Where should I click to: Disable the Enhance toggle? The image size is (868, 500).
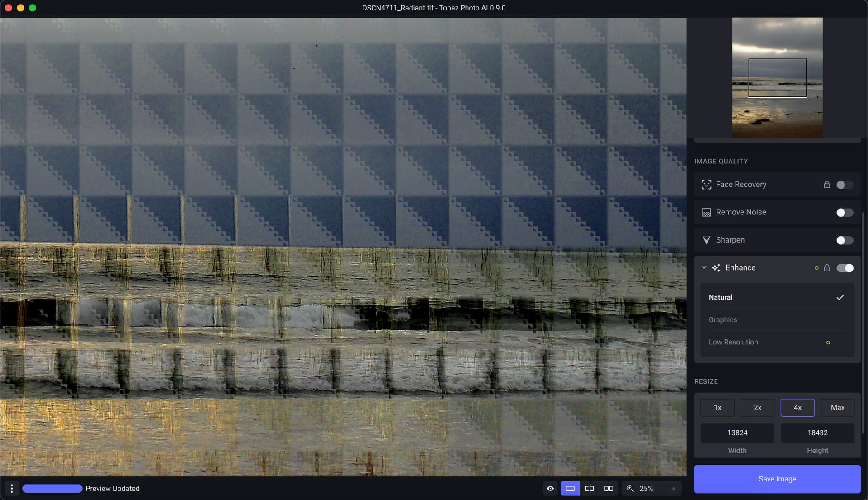pos(845,267)
